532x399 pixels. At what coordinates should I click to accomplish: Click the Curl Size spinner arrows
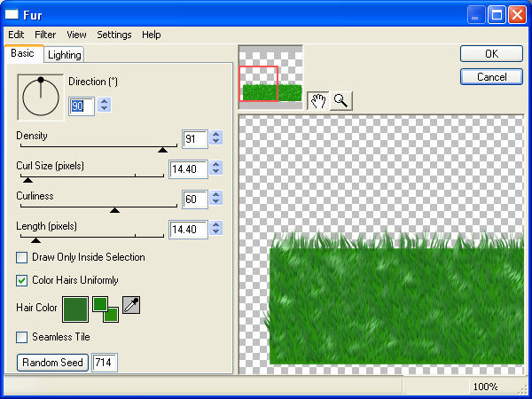(216, 169)
